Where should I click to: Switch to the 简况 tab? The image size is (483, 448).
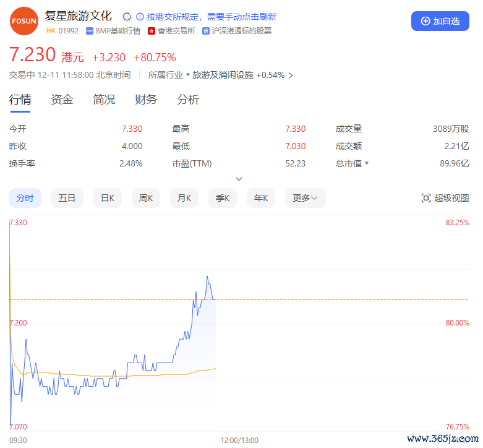[104, 100]
